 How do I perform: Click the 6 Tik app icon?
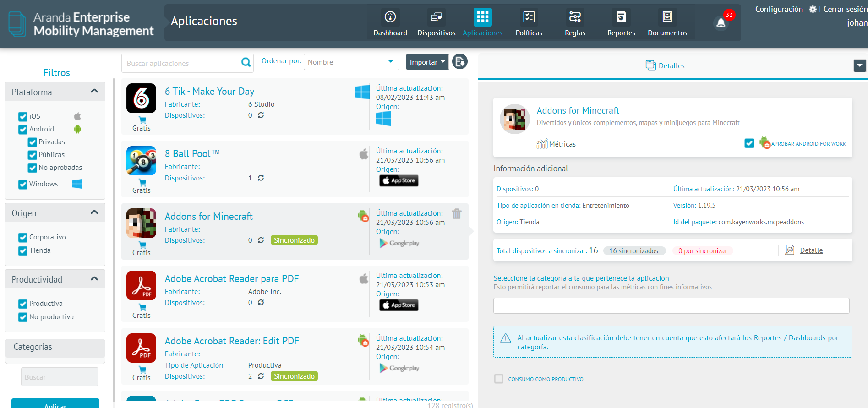[x=141, y=98]
